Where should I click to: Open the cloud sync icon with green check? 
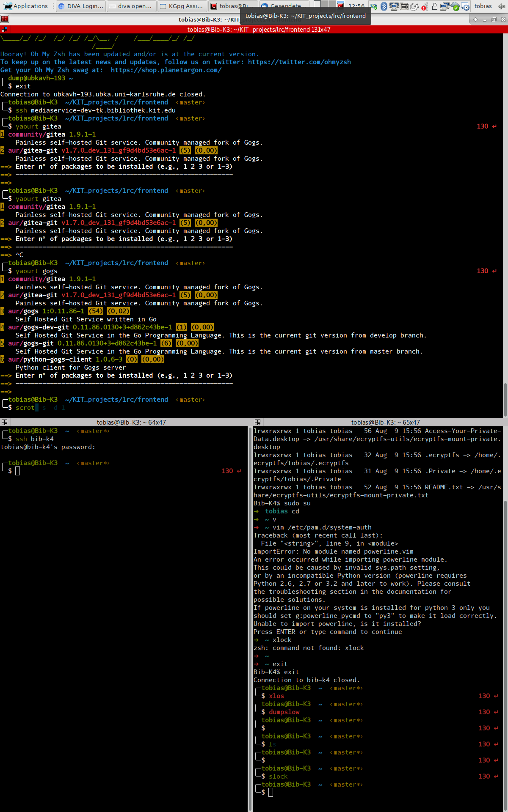click(x=455, y=6)
